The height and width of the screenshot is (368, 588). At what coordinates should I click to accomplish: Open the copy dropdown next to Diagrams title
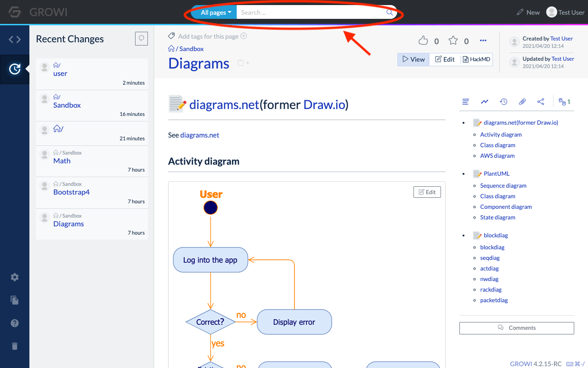point(243,63)
